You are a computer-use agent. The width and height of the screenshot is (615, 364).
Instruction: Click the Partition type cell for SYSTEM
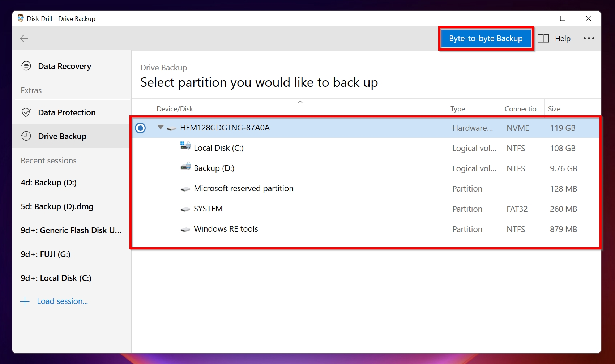pos(467,209)
